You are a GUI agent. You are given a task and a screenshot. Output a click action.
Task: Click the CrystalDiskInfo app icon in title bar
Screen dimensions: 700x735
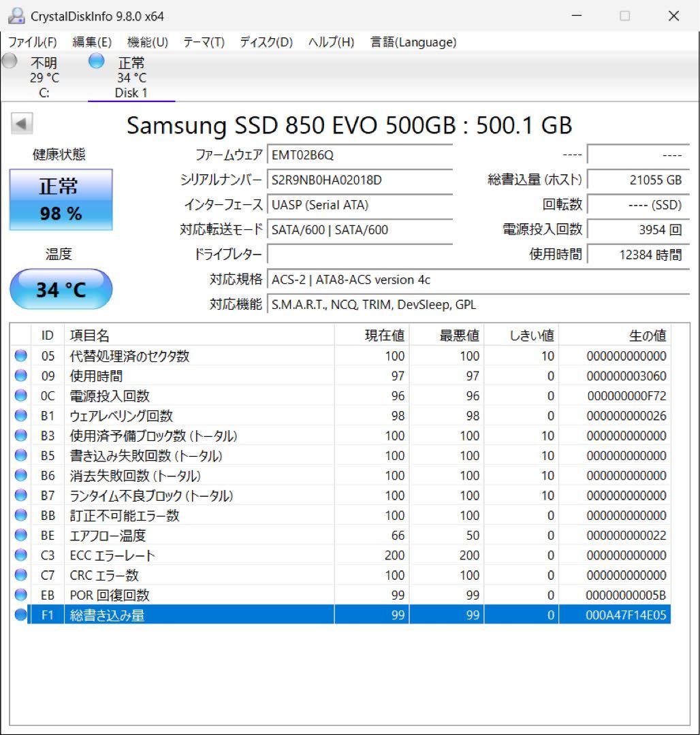pyautogui.click(x=16, y=16)
